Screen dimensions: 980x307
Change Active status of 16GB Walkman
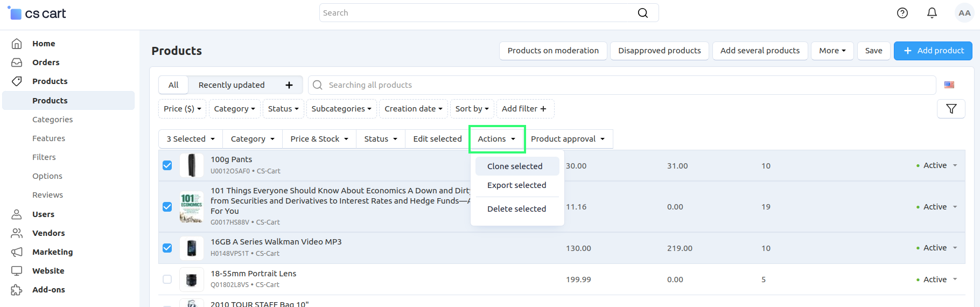937,248
